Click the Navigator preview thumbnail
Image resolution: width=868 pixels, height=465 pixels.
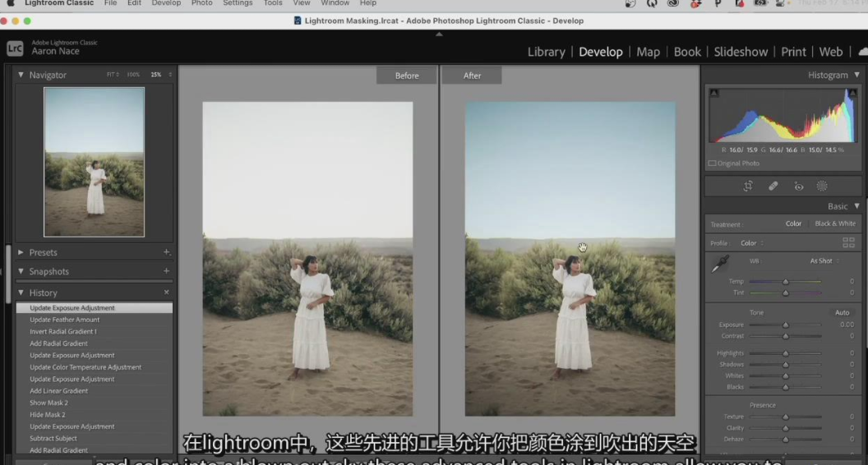[94, 162]
